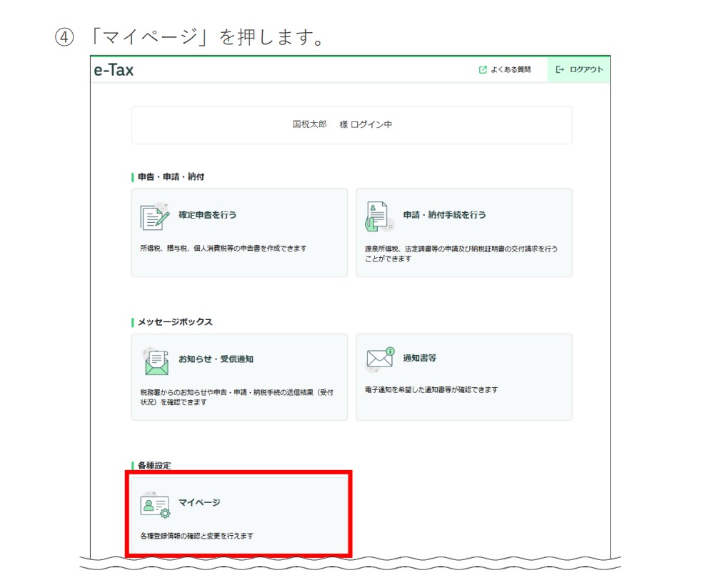
Task: Click the 電子通知を希望した通知書等 description text
Action: pos(431,389)
